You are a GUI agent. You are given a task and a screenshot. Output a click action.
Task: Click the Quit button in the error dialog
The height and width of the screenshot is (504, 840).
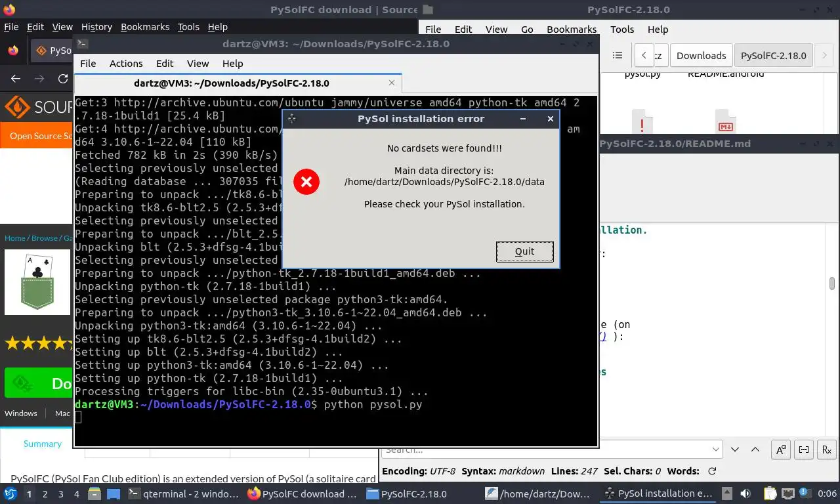pyautogui.click(x=524, y=251)
